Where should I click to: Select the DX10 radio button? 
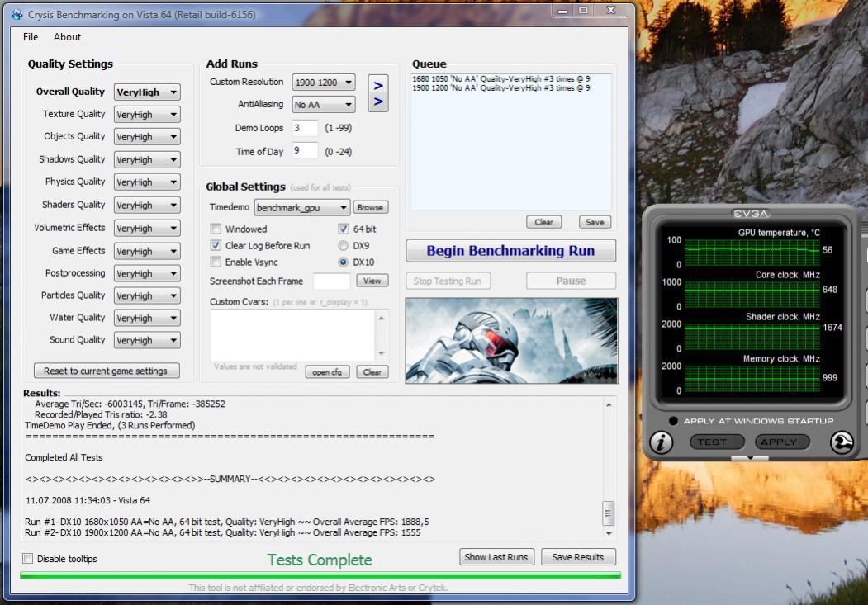(x=344, y=262)
